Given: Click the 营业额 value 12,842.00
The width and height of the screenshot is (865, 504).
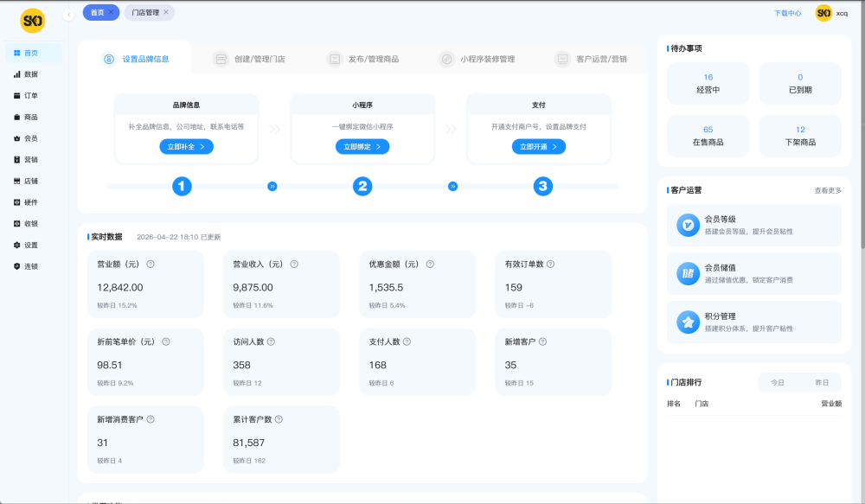Looking at the screenshot, I should 119,288.
